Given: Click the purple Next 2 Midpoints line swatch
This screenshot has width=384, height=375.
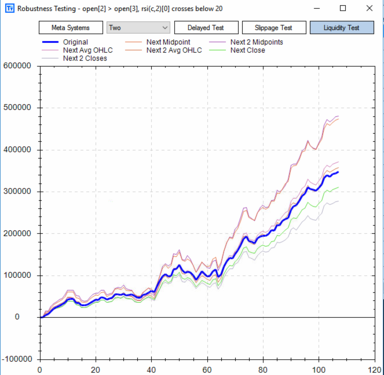Looking at the screenshot, I should point(217,42).
